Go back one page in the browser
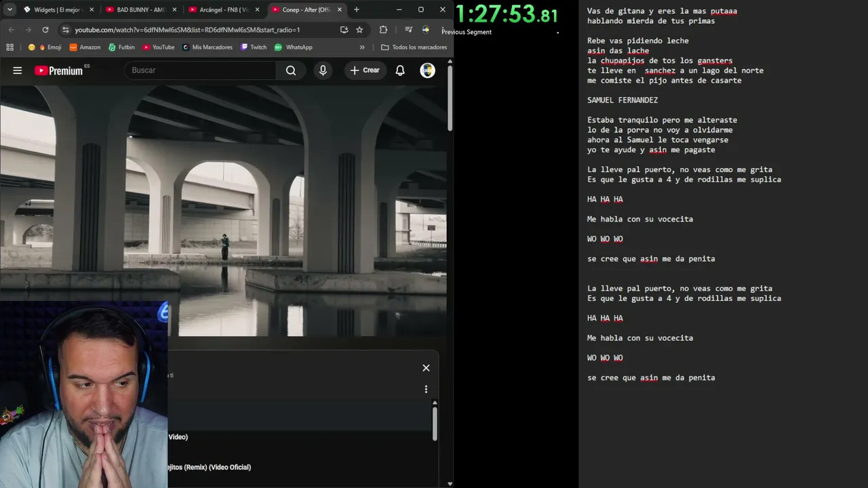 click(11, 30)
